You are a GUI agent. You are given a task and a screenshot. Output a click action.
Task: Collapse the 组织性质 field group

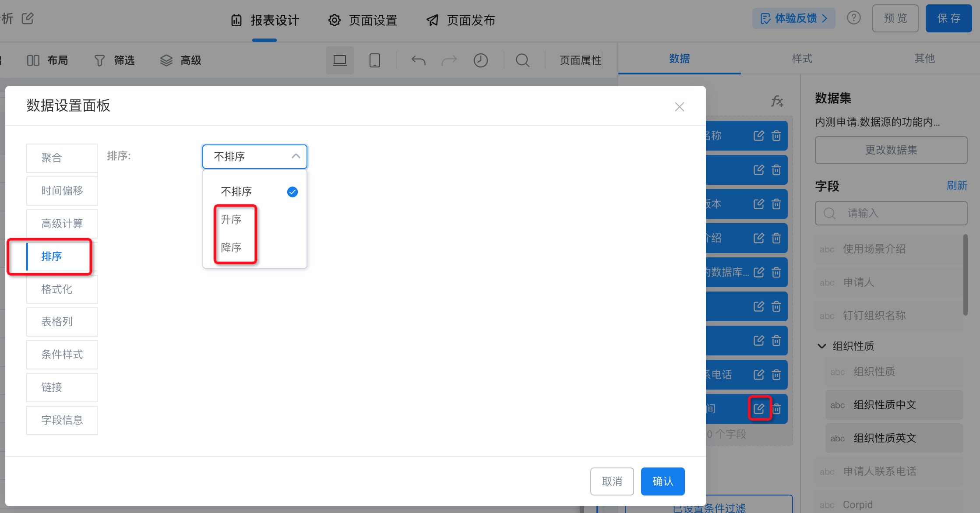click(x=822, y=346)
